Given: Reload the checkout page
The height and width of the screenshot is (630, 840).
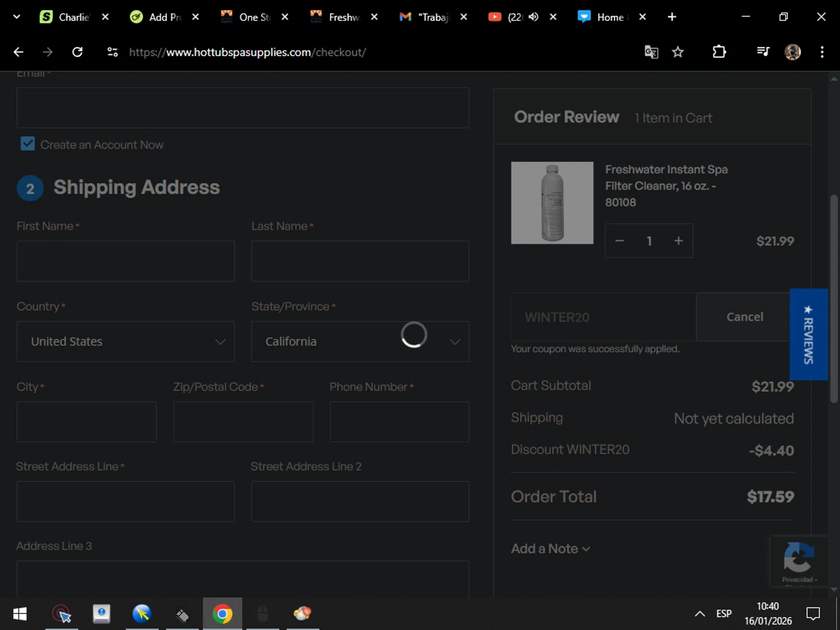Looking at the screenshot, I should 77,52.
